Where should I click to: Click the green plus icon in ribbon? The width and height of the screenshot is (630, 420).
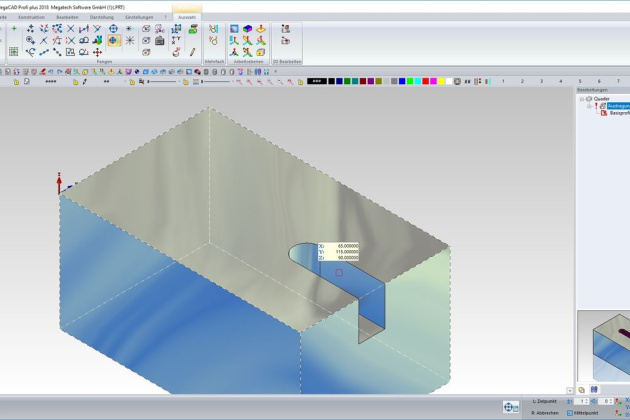(x=13, y=29)
